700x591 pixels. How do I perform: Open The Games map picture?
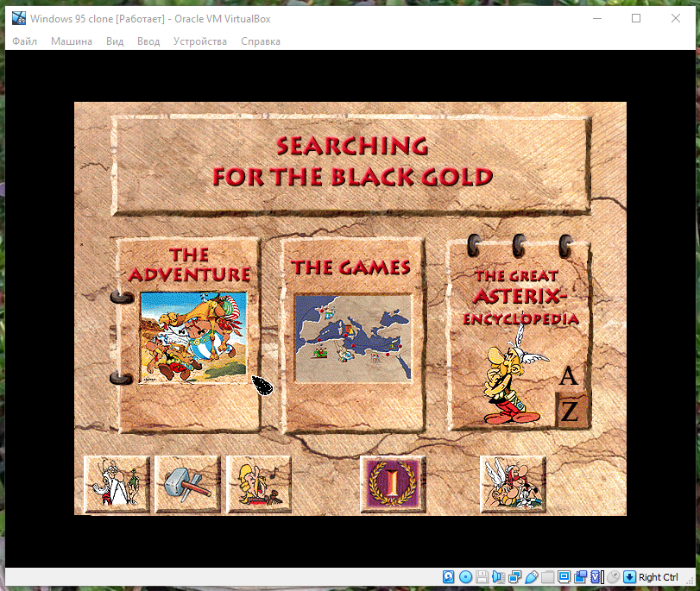click(x=353, y=338)
